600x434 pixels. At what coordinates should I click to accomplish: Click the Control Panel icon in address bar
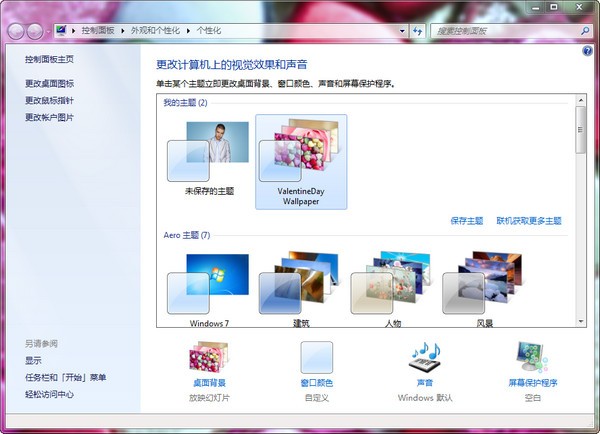61,30
